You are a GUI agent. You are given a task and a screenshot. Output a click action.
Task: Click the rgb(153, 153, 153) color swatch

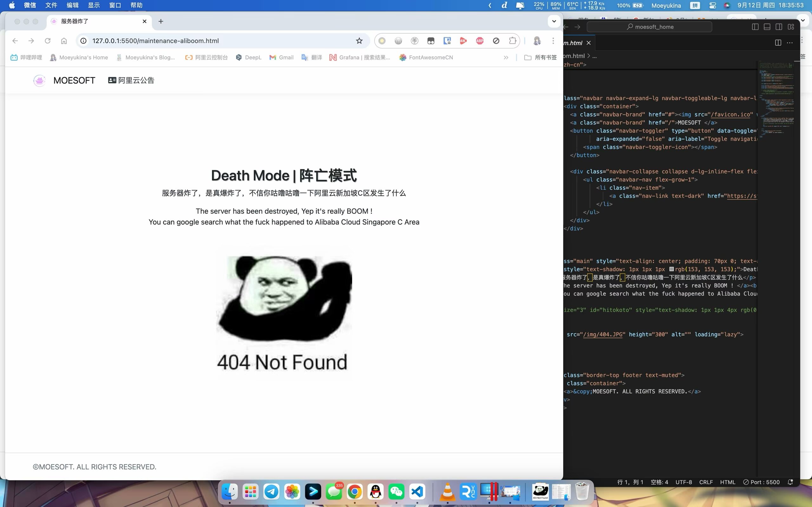point(671,269)
